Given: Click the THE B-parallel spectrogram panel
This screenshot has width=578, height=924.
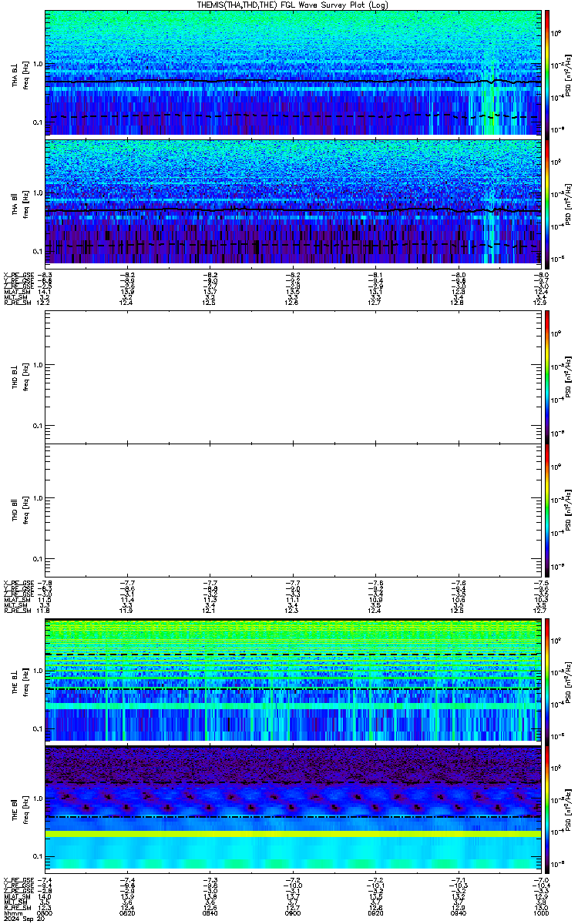Looking at the screenshot, I should click(293, 808).
